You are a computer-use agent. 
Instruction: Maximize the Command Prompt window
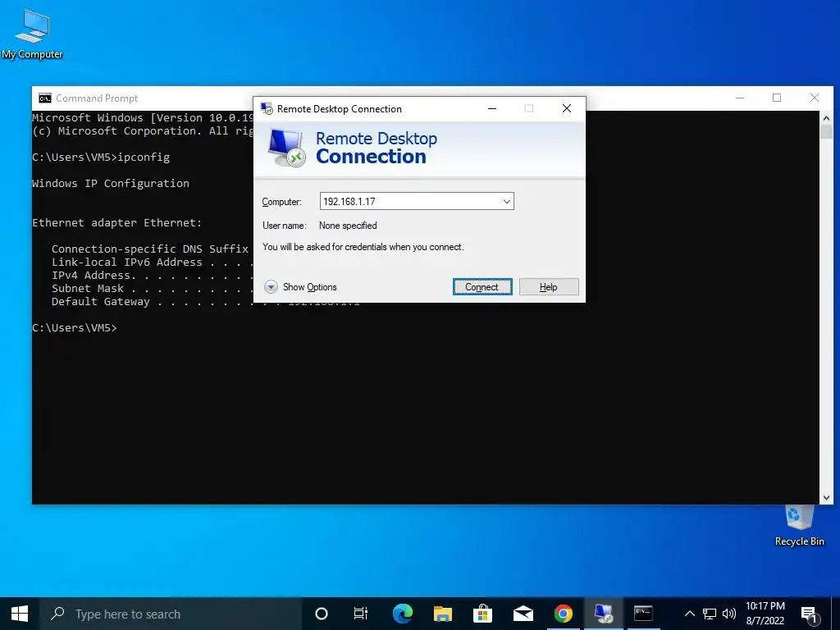[x=777, y=98]
